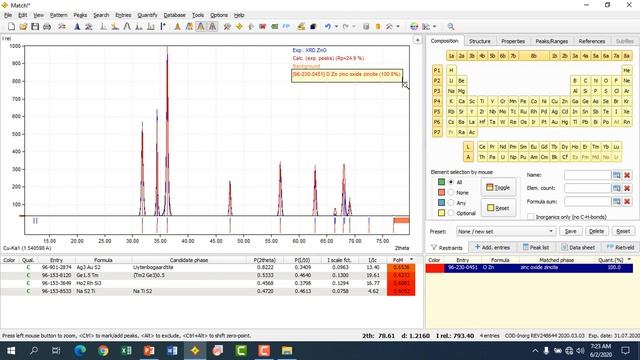Click the Save preset button

[x=570, y=231]
